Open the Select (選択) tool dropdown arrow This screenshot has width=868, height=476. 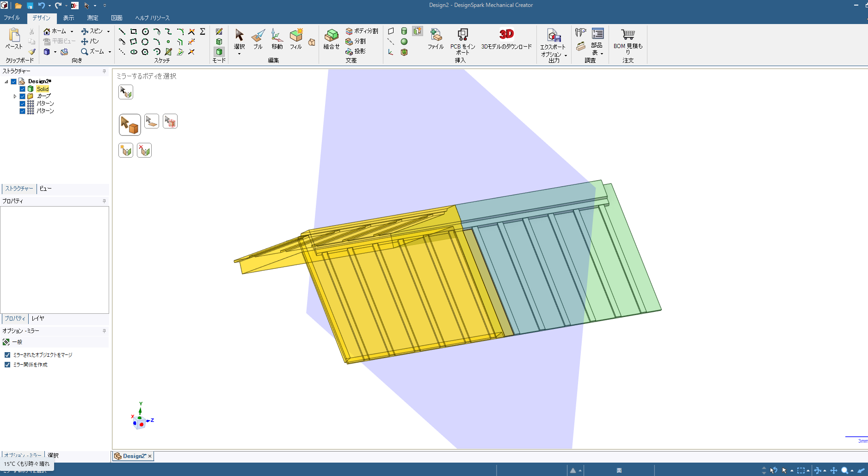[x=239, y=54]
